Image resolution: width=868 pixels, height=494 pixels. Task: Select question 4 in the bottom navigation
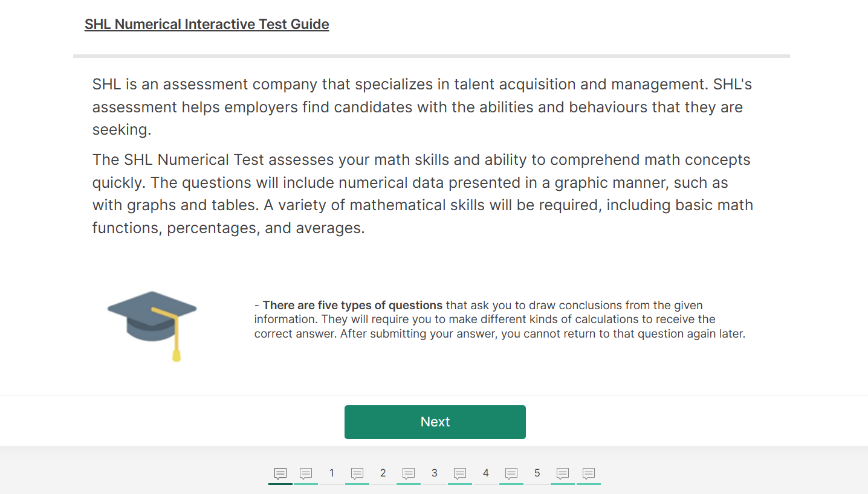click(485, 473)
